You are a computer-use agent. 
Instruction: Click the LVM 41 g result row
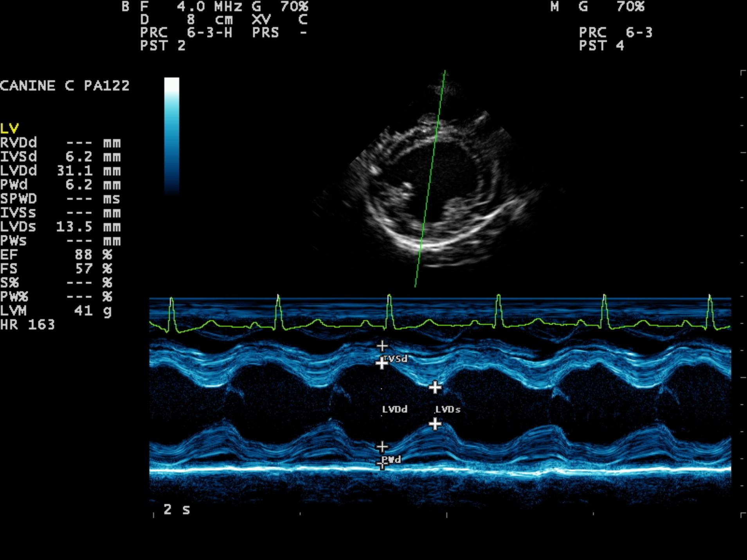(57, 311)
